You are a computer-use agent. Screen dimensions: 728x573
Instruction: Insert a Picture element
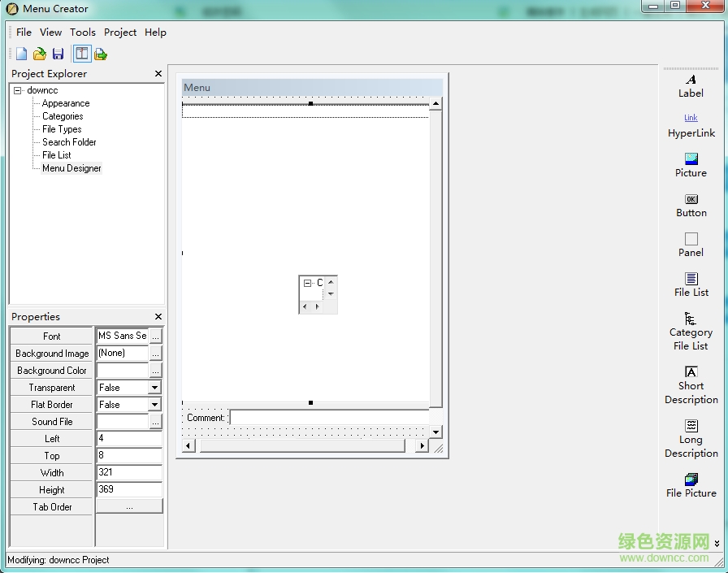point(691,165)
